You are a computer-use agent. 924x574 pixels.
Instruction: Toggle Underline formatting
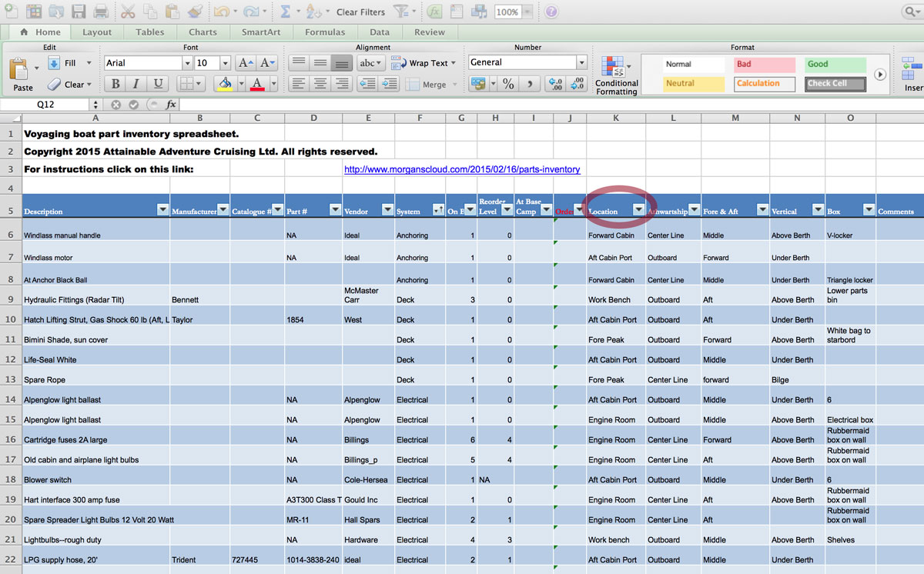[x=158, y=85]
